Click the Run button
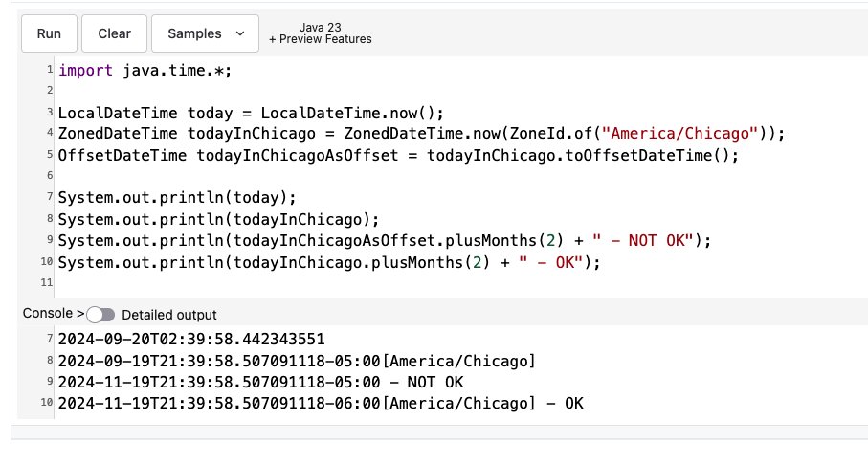This screenshot has width=868, height=464. pyautogui.click(x=49, y=33)
